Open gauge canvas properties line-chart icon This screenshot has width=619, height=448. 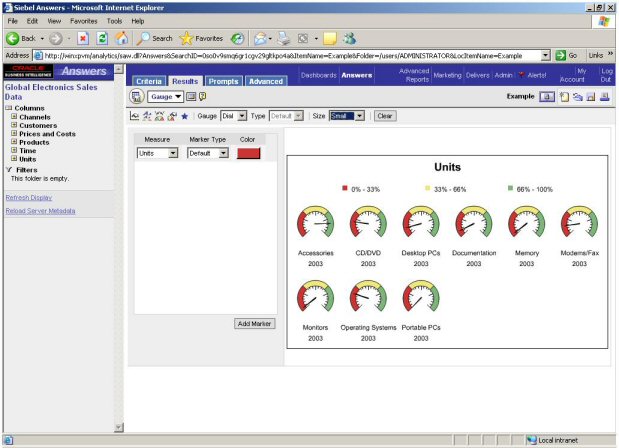pyautogui.click(x=134, y=116)
